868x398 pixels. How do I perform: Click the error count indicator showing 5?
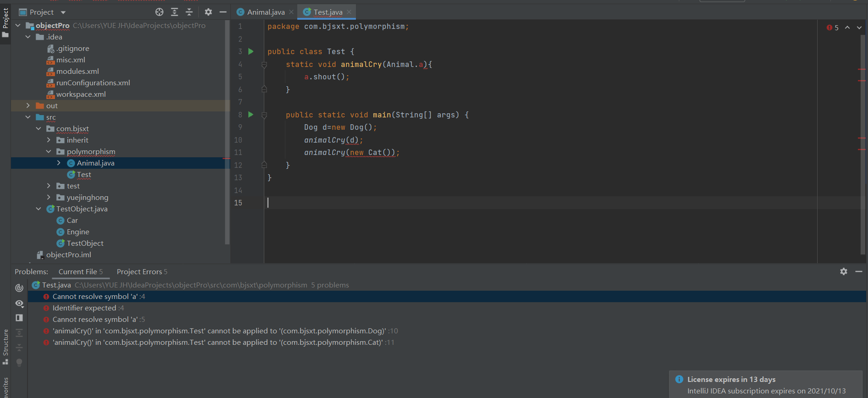[x=833, y=28]
